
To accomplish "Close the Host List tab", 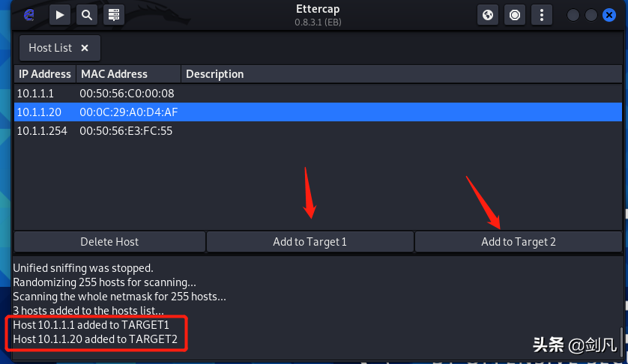I will 85,48.
